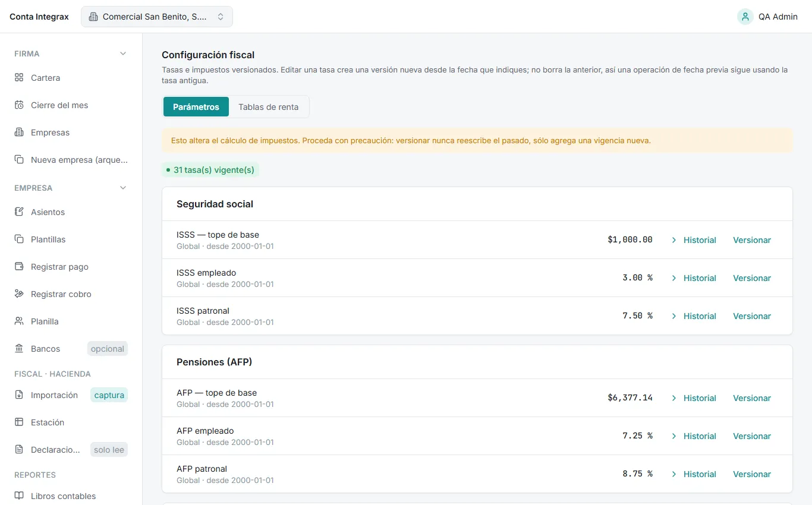
Task: Click the FISCAL · HACIENDA section label
Action: point(52,374)
